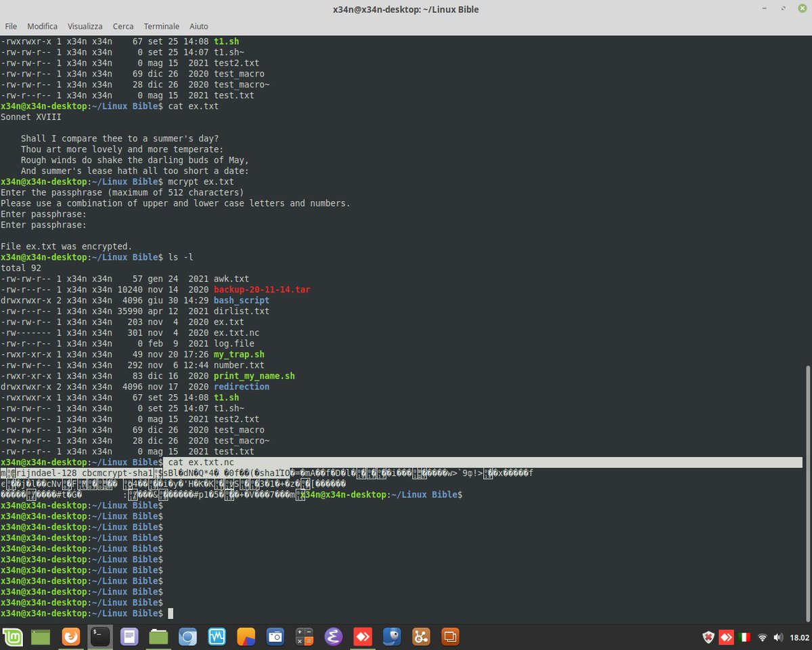Click the blue fish-face app icon in the taskbar

391,636
